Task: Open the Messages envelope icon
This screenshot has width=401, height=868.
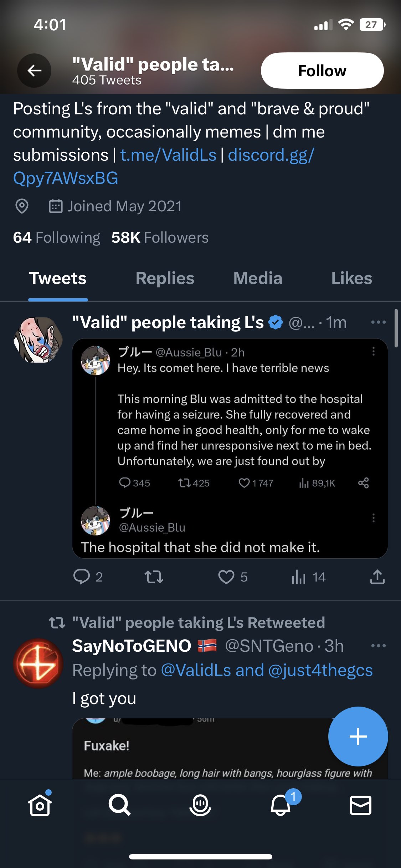Action: coord(361,805)
